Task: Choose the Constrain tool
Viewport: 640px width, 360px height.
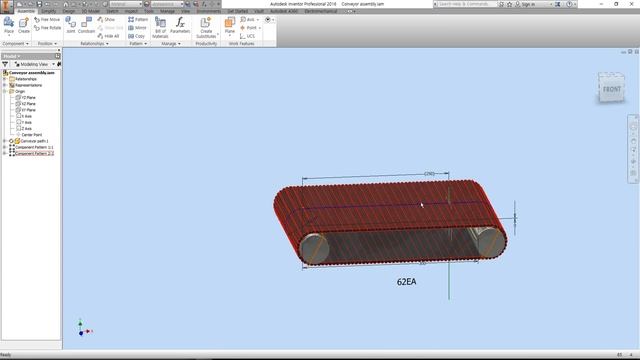Action: (86, 25)
